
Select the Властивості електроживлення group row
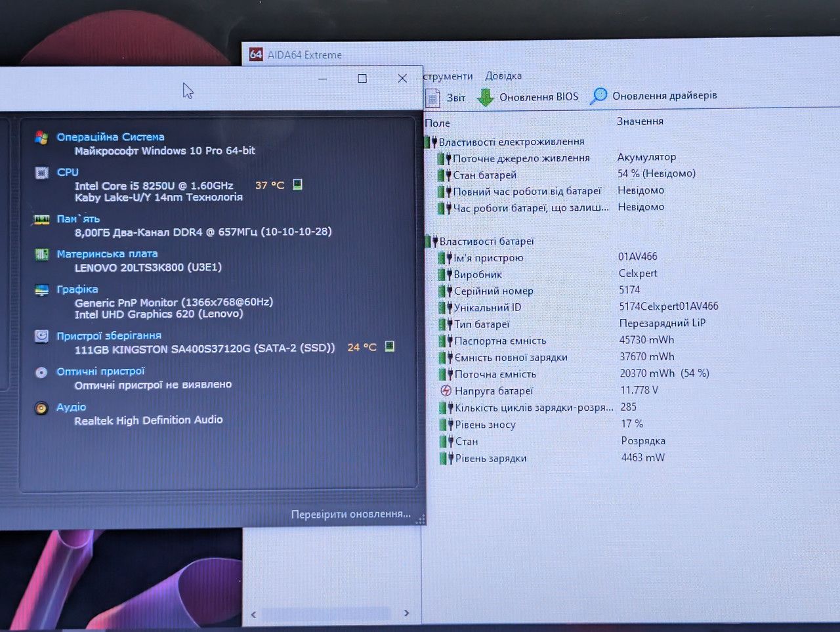pos(504,142)
